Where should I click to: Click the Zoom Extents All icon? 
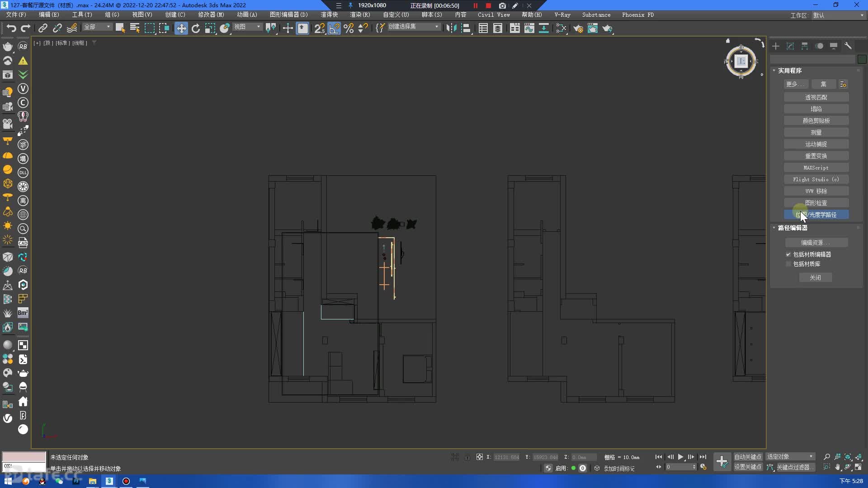[859, 457]
